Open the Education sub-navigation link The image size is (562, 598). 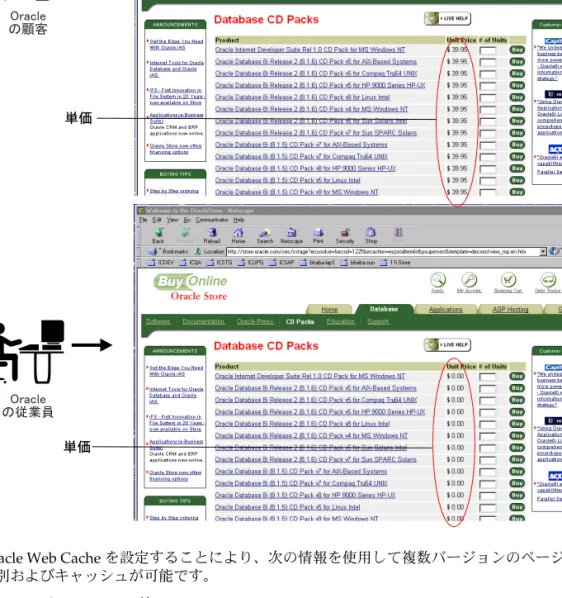(340, 322)
